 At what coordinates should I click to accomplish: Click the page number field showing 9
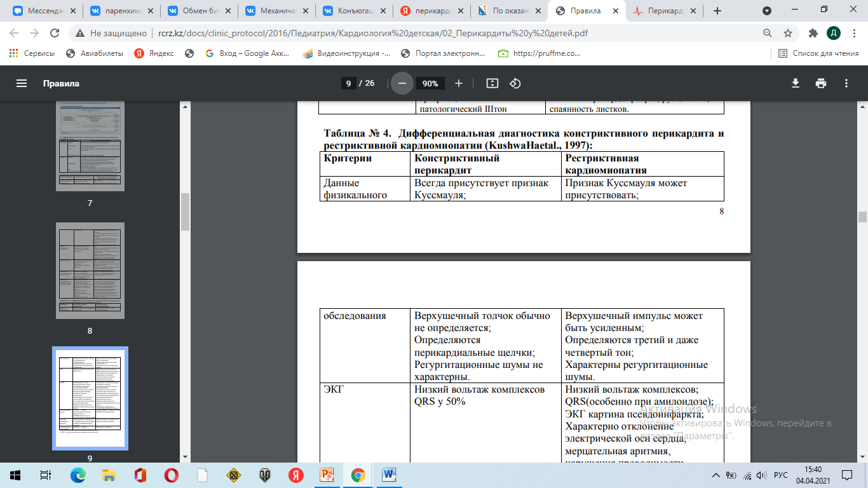(x=348, y=83)
